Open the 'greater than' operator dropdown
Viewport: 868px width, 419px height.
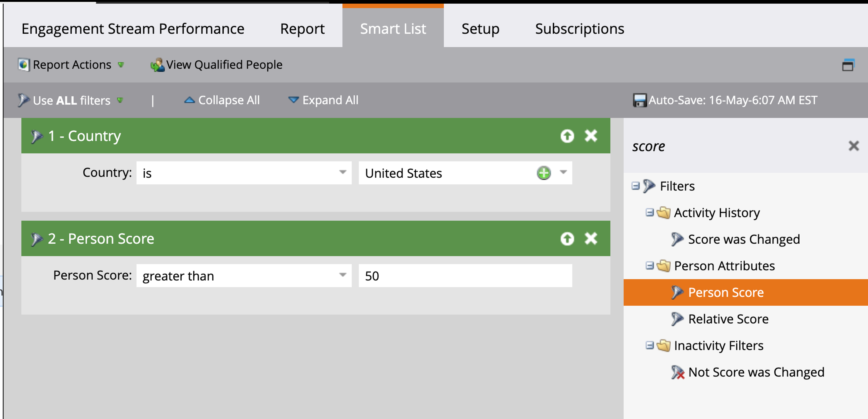click(x=244, y=276)
